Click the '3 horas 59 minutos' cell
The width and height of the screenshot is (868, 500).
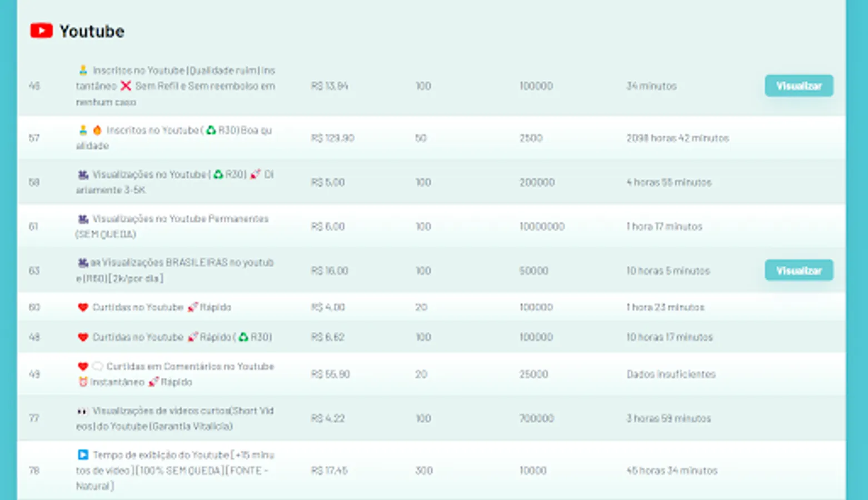tap(669, 418)
